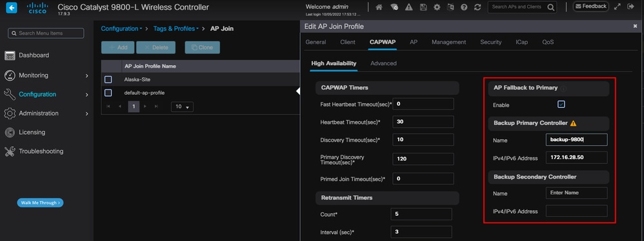The width and height of the screenshot is (644, 241).
Task: Open the help question mark icon
Action: point(464,7)
